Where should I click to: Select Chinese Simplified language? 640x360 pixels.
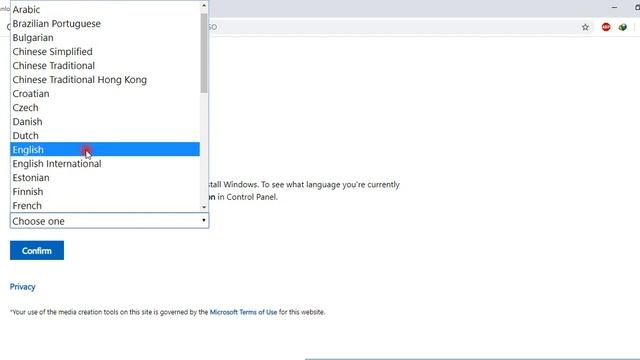[105, 51]
